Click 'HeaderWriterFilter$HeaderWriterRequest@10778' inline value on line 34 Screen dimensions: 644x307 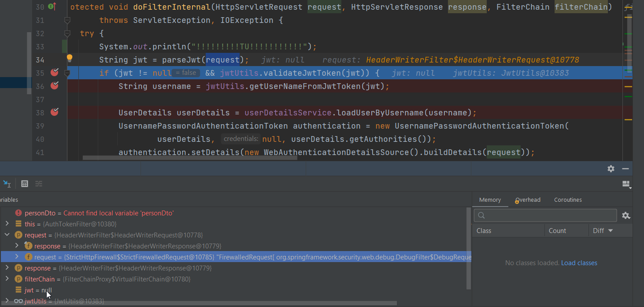coord(473,60)
